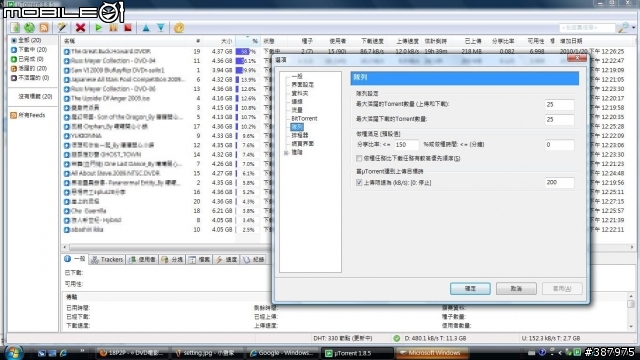Click progress bar of Russ Meyer Collection DVD-04
The image size is (640, 360).
tap(247, 61)
